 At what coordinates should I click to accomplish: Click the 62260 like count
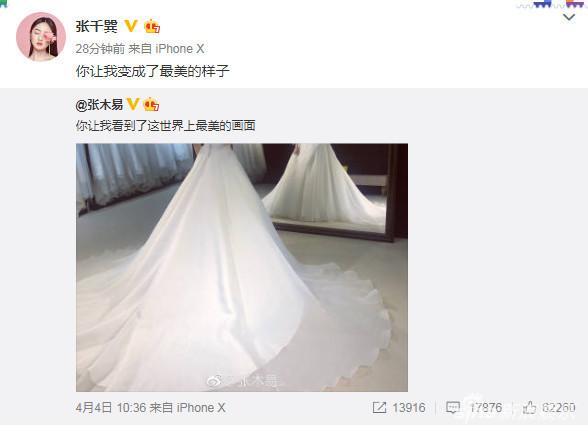[558, 408]
